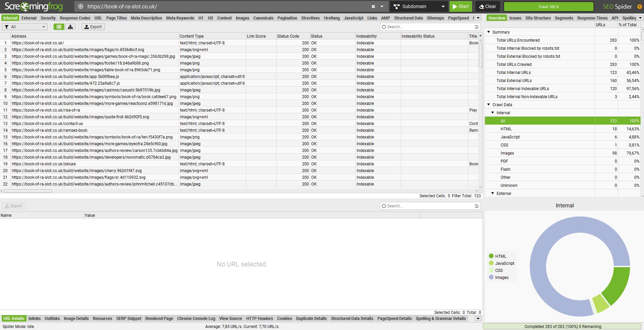Open the External tab
Image resolution: width=644 pixels, height=330 pixels.
29,18
